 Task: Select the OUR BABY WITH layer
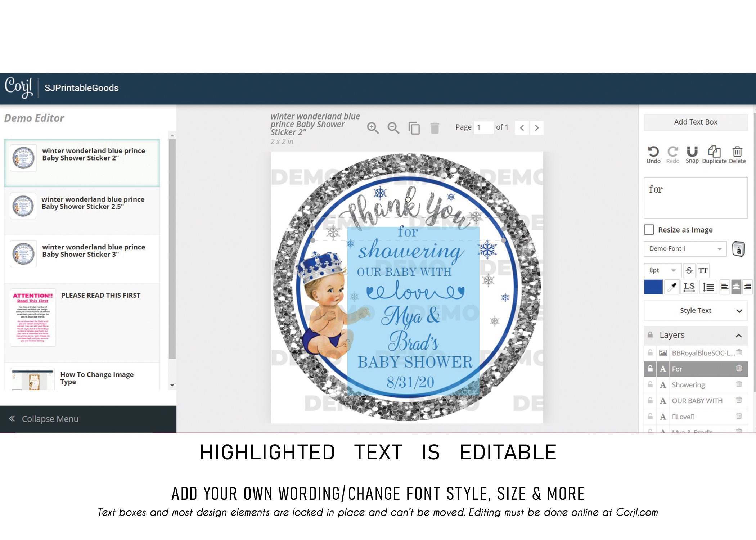pyautogui.click(x=696, y=401)
